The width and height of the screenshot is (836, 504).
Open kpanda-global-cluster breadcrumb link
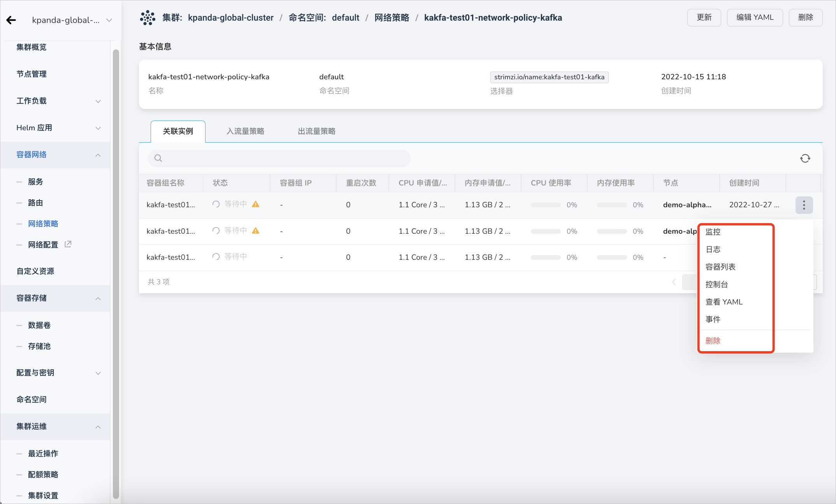pos(230,18)
